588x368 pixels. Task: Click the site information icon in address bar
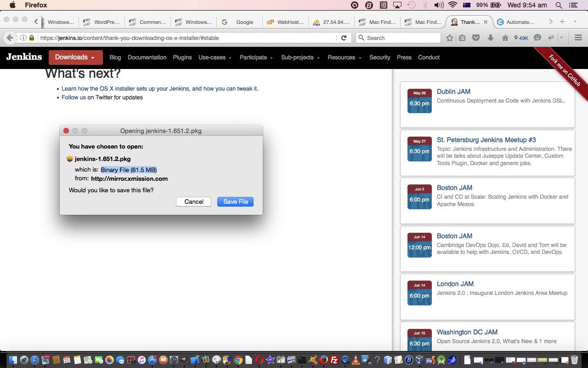coord(23,38)
